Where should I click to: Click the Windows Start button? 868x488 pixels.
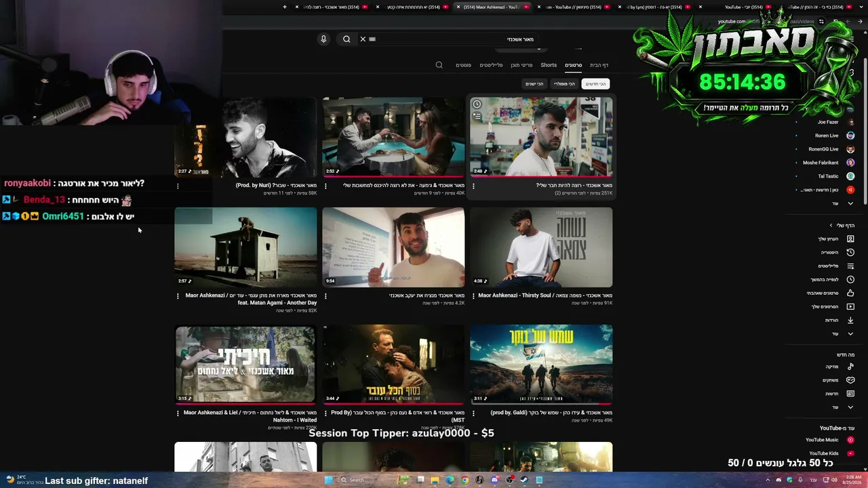pos(329,480)
